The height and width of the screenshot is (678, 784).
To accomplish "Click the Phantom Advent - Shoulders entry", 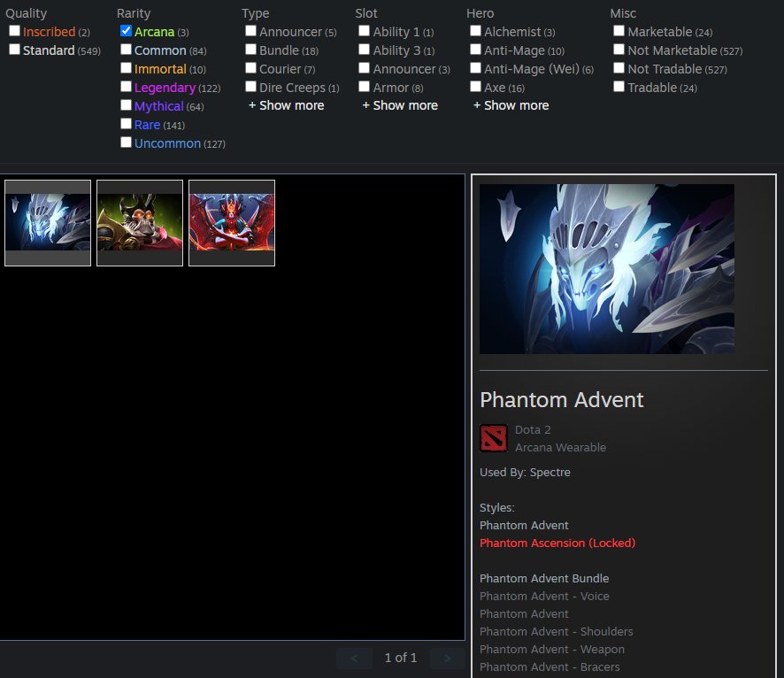I will coord(557,631).
